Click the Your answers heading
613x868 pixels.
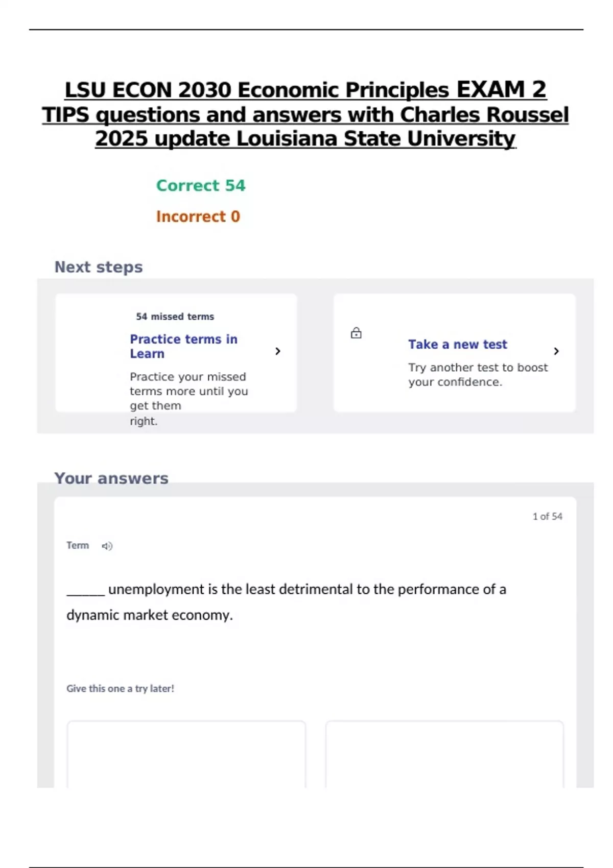[x=111, y=478]
